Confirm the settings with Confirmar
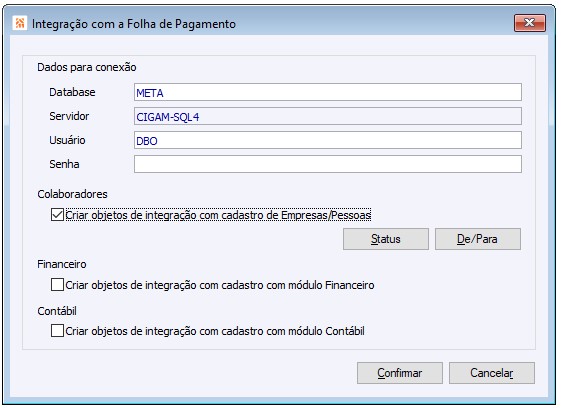 [400, 373]
